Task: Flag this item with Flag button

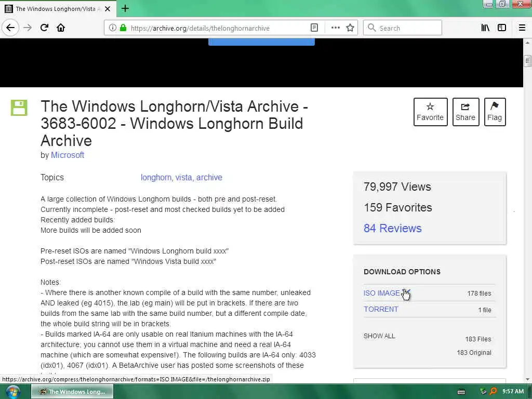Action: (495, 112)
